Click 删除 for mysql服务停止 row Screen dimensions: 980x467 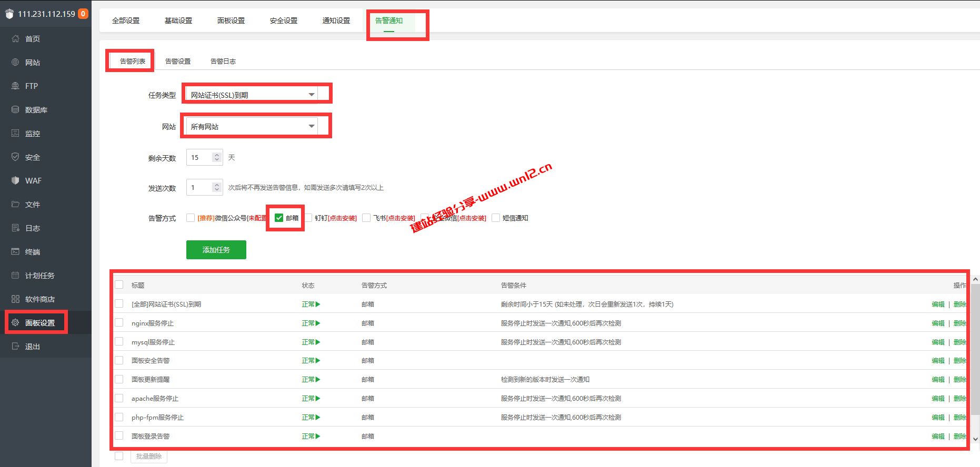coord(959,342)
